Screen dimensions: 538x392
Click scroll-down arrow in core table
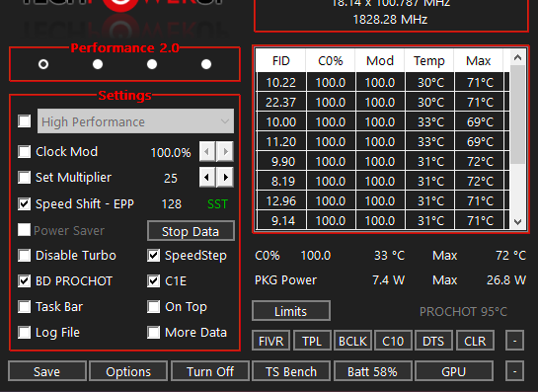(517, 222)
